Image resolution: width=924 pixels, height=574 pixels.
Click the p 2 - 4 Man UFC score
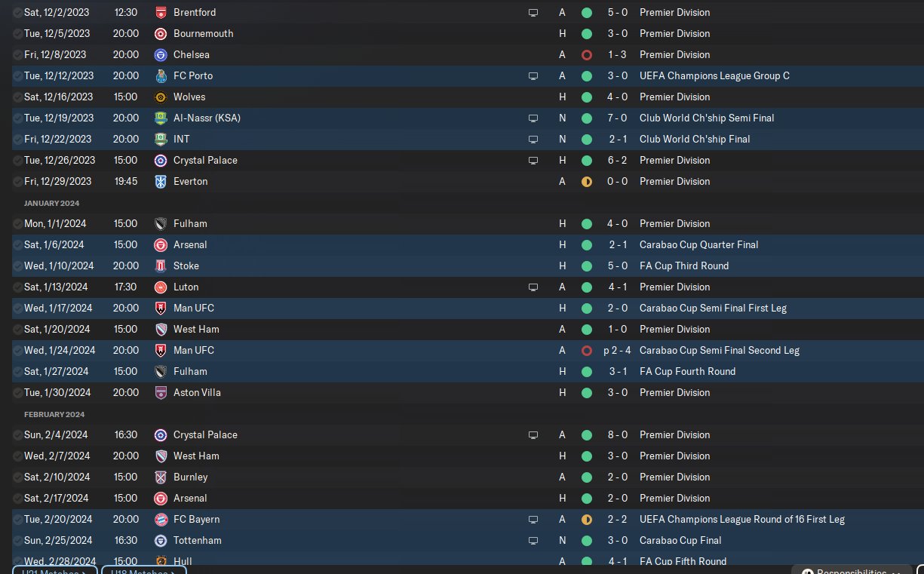[615, 351]
